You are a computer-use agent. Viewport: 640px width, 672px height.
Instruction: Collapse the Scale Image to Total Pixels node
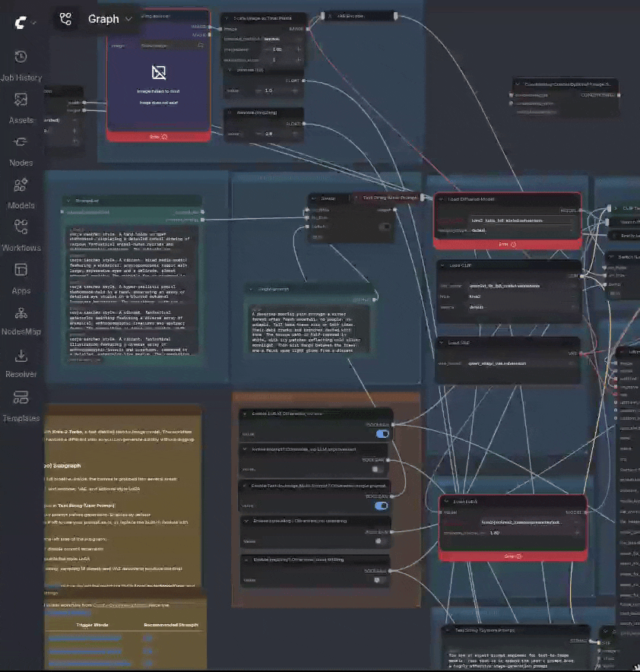227,18
